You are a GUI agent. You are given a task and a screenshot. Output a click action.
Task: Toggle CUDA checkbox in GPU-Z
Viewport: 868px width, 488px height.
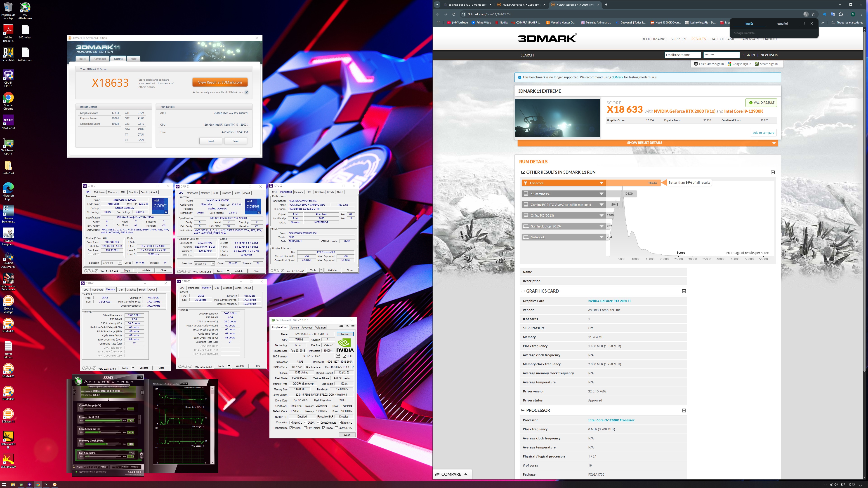click(306, 422)
